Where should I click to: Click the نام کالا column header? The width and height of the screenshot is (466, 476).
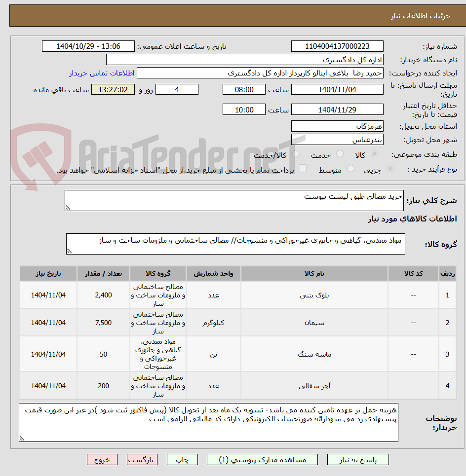click(x=314, y=274)
